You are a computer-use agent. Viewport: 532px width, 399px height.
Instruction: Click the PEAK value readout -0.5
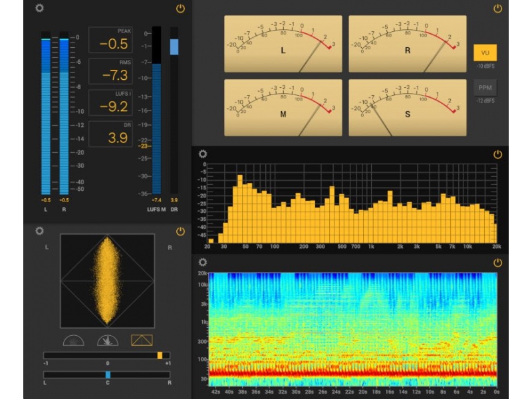tap(114, 44)
